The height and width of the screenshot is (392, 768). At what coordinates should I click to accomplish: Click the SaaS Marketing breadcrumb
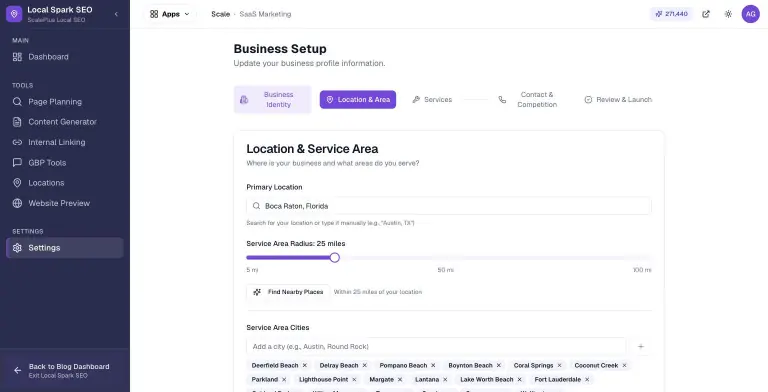point(265,14)
